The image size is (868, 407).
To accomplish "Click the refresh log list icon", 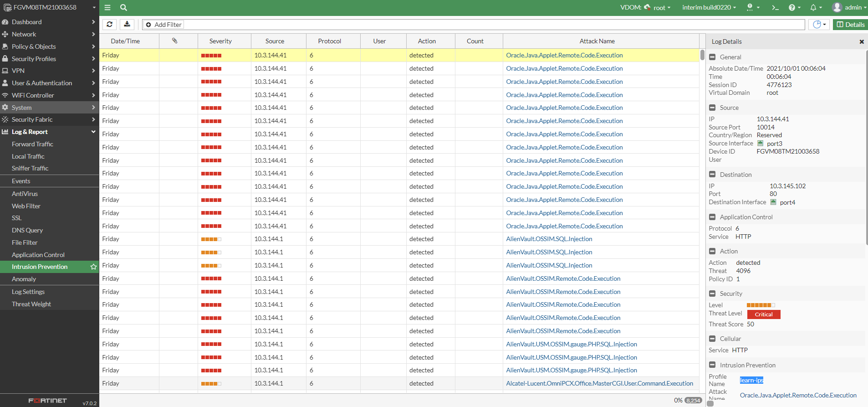I will (x=109, y=25).
